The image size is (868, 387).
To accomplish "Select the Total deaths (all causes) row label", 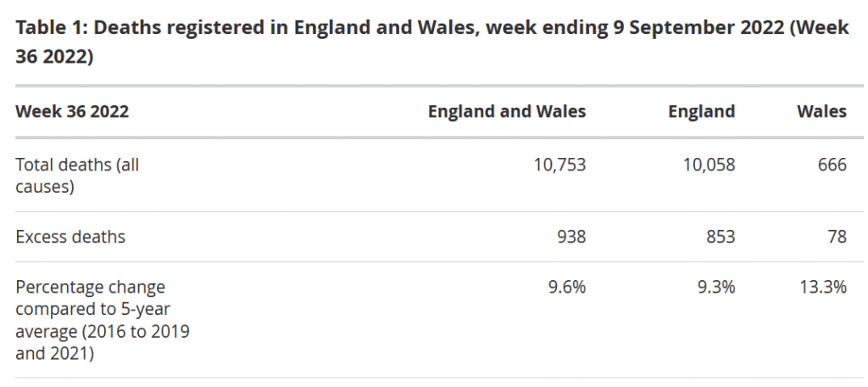I will point(77,175).
